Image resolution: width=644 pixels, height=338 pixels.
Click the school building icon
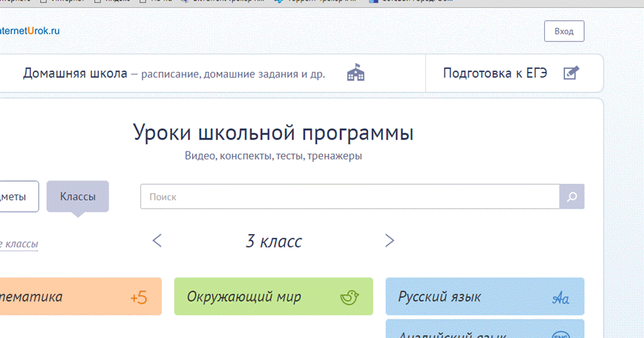click(356, 72)
